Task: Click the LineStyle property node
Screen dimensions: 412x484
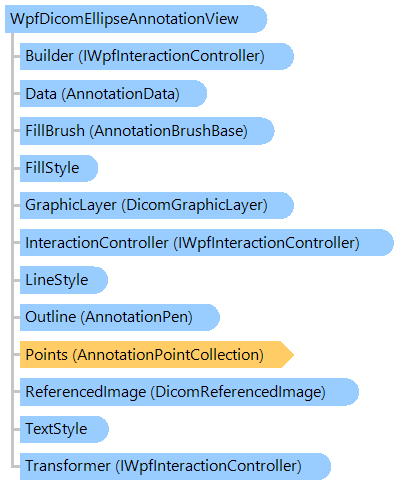Action: pos(64,280)
